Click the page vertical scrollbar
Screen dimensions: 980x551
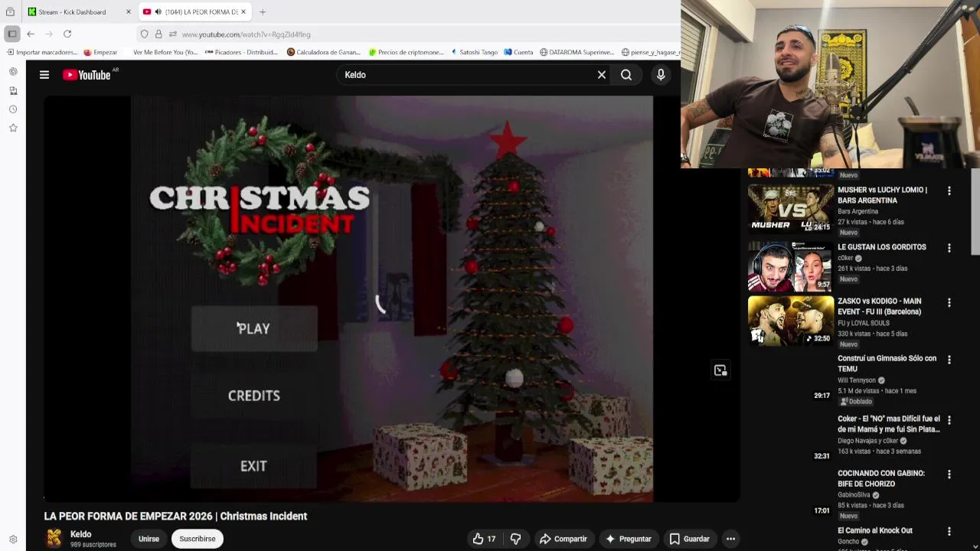975,211
